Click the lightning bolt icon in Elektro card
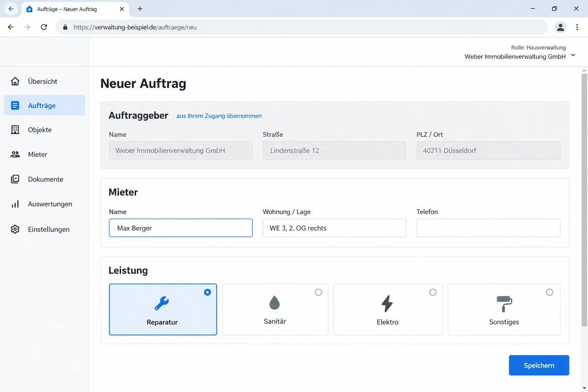Image resolution: width=588 pixels, height=392 pixels. pyautogui.click(x=387, y=303)
